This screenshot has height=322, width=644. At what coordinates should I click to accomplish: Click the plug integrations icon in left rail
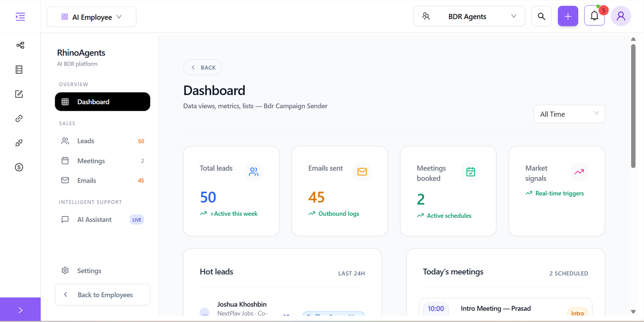click(19, 143)
